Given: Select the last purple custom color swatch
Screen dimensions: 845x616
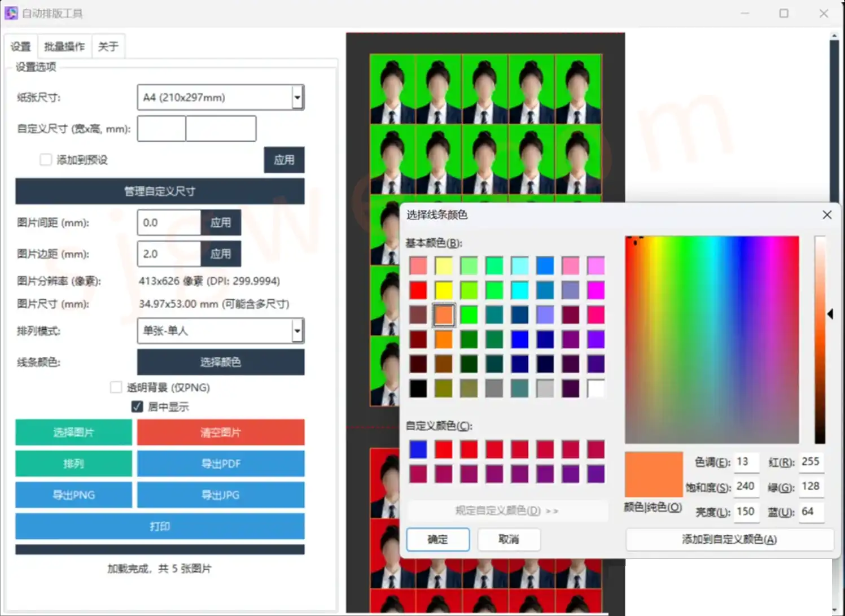Looking at the screenshot, I should [x=596, y=474].
